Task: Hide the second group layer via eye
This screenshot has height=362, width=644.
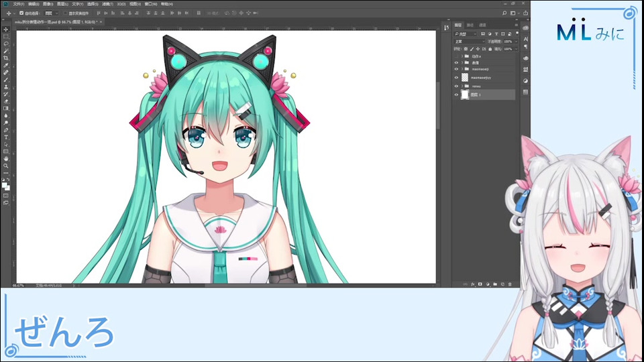Action: pyautogui.click(x=456, y=63)
